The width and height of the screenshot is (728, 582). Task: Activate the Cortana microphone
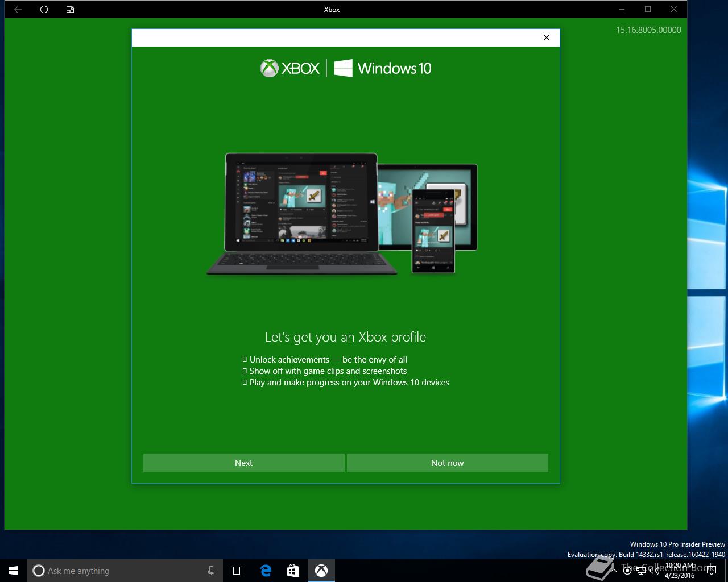(212, 571)
